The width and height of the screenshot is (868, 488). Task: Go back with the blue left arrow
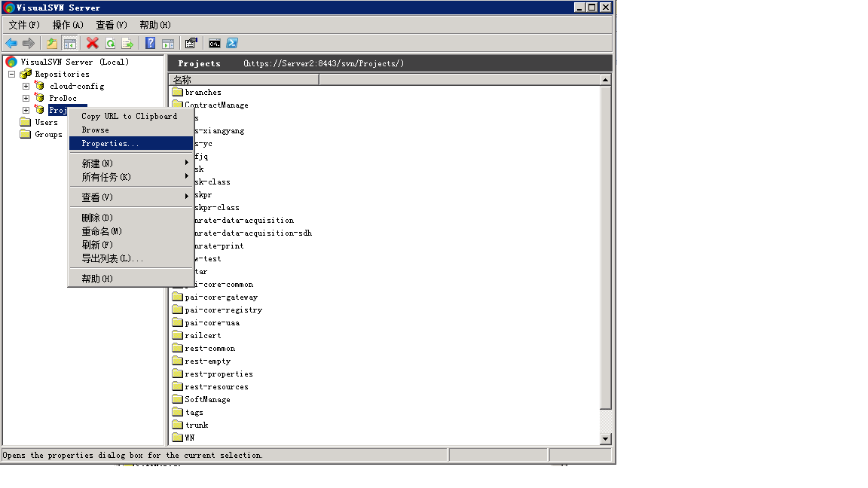11,43
